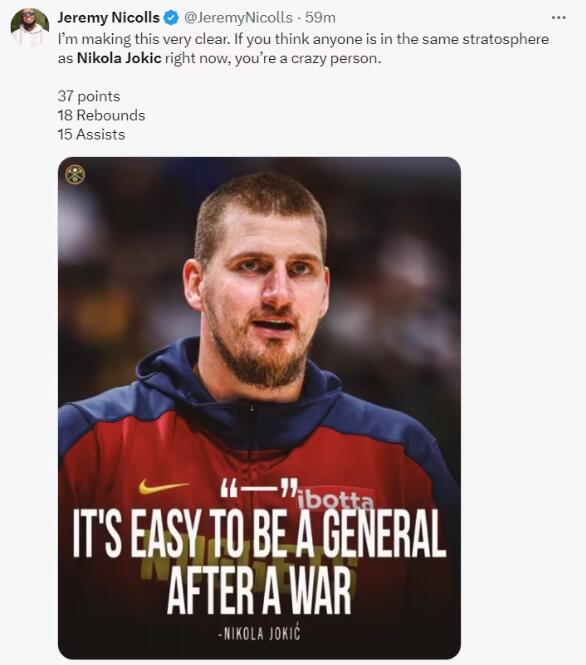Click the yellow Nike swoosh on the hoodie
Viewport: 586px width, 665px height.
tap(163, 486)
